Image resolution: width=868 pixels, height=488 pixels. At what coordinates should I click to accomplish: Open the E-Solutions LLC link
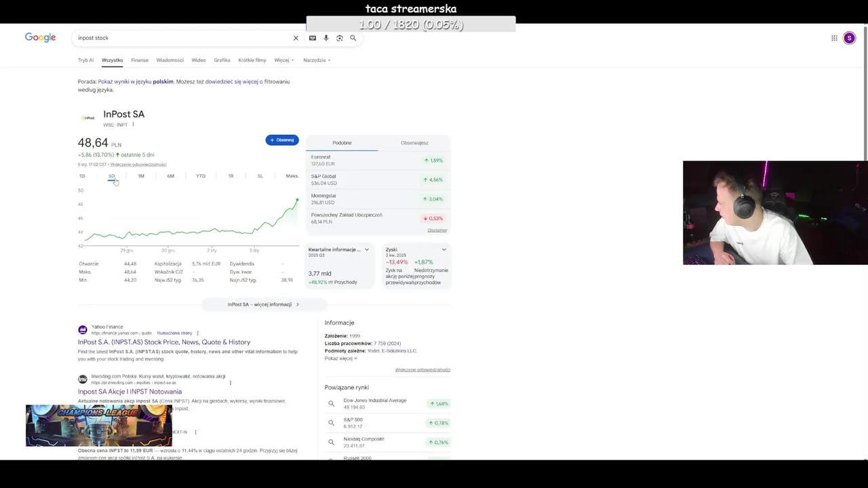[399, 351]
